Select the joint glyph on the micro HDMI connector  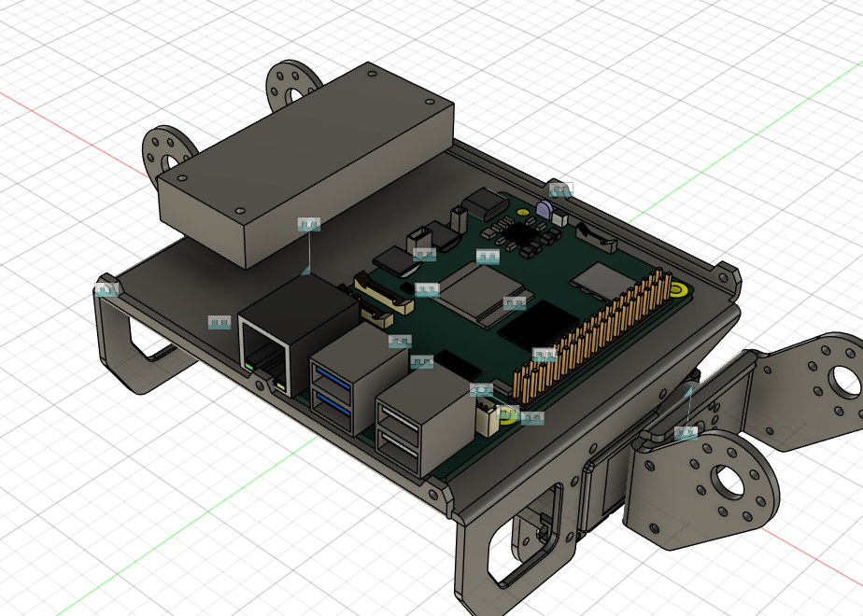pos(424,255)
